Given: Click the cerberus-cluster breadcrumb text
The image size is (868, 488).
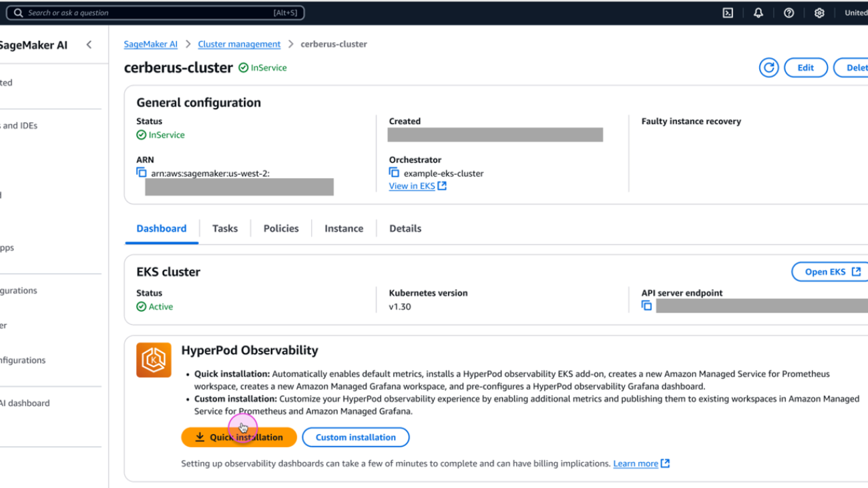Looking at the screenshot, I should (x=334, y=44).
